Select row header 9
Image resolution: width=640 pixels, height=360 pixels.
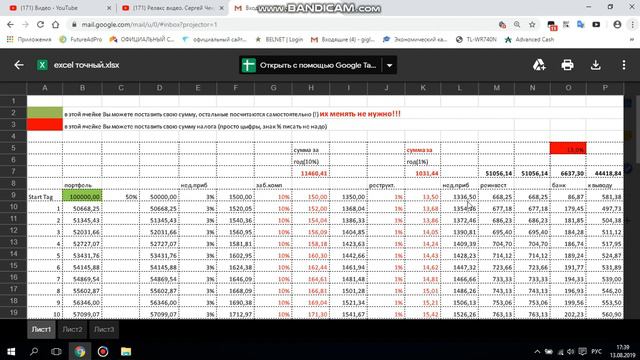click(x=13, y=195)
